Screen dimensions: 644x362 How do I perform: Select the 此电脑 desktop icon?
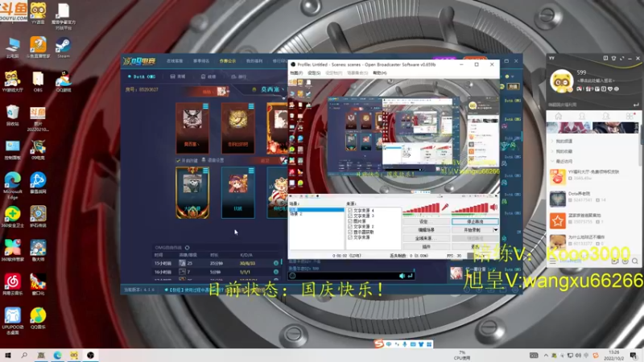pos(13,47)
